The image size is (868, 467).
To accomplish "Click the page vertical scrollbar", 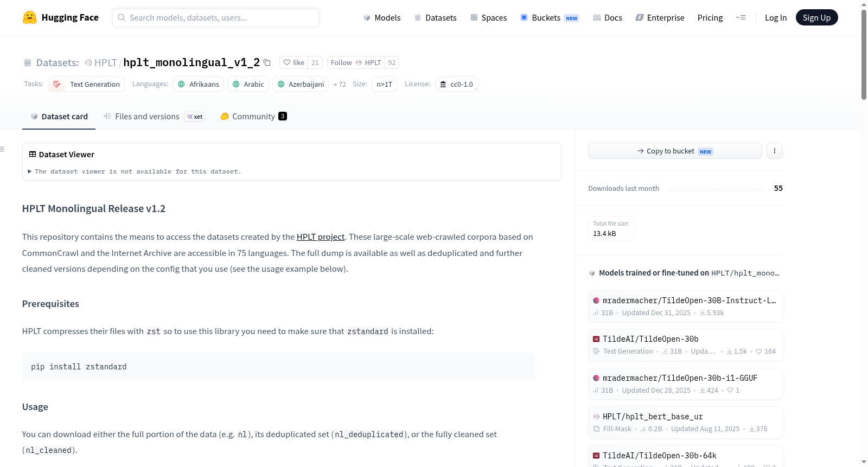I will point(864,54).
